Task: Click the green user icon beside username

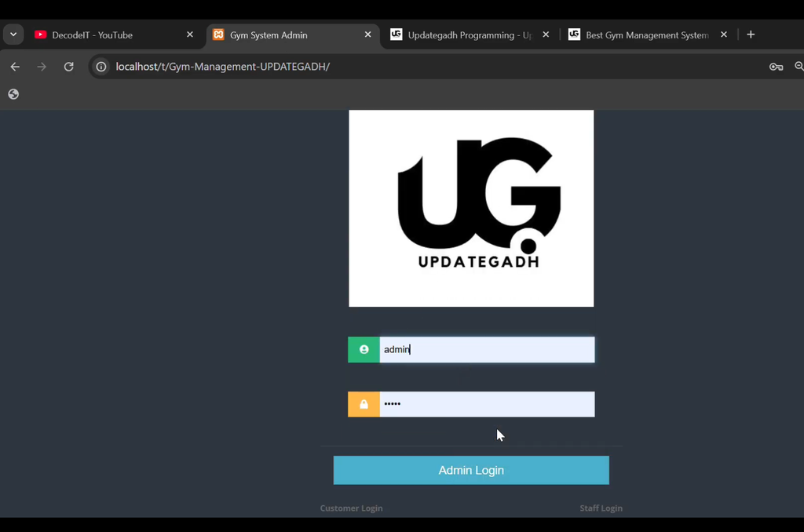Action: (x=364, y=349)
